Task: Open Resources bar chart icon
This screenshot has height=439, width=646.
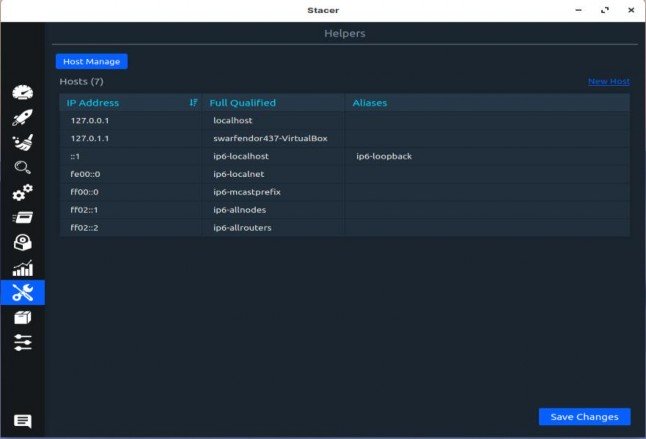Action: pyautogui.click(x=23, y=268)
